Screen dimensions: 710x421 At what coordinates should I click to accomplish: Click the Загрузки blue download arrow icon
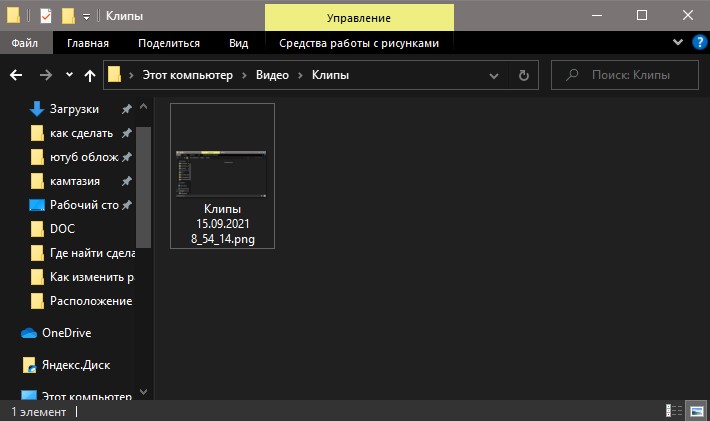(x=37, y=109)
